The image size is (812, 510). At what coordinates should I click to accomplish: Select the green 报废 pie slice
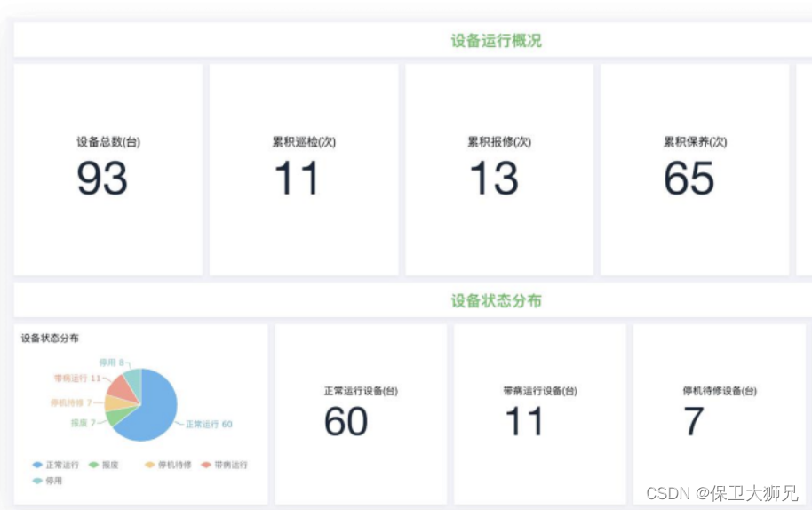tap(118, 415)
